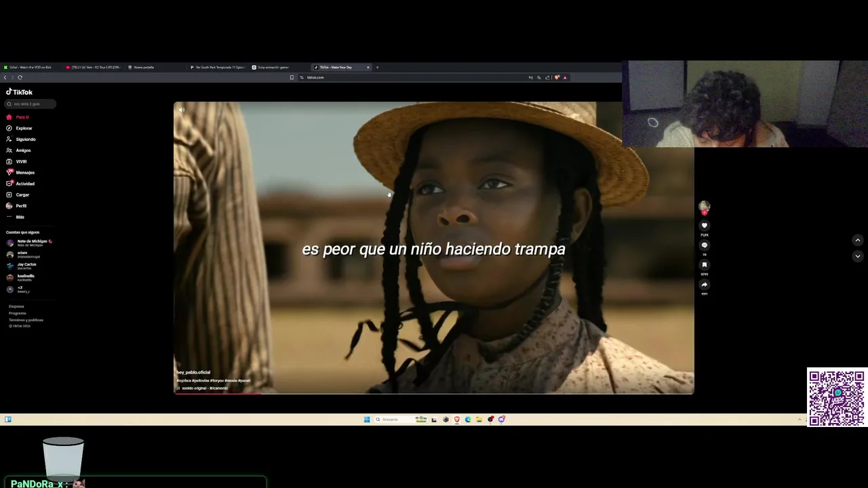Open the Brave Rewards triangle icon

pos(565,77)
